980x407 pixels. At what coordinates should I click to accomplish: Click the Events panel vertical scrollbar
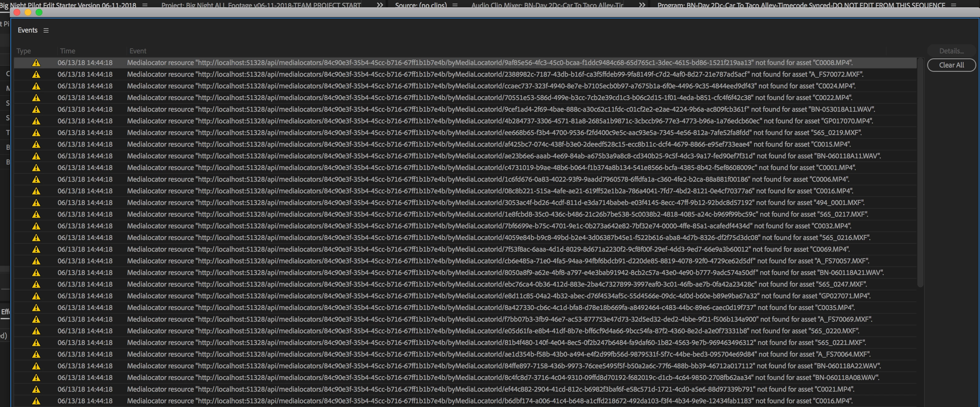pos(920,171)
